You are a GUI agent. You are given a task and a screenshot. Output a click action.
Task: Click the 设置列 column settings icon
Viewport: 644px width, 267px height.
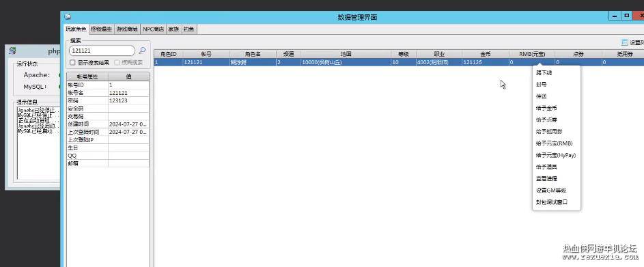click(x=625, y=42)
